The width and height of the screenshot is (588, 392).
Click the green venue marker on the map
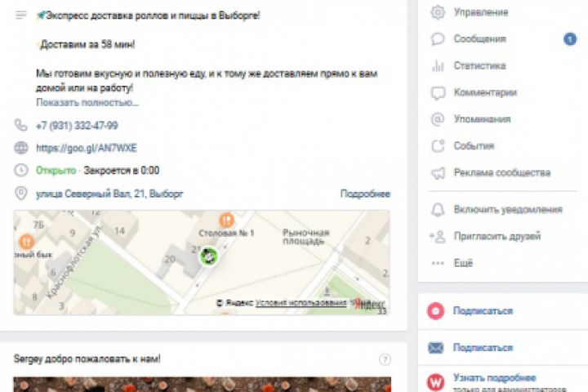coord(209,256)
